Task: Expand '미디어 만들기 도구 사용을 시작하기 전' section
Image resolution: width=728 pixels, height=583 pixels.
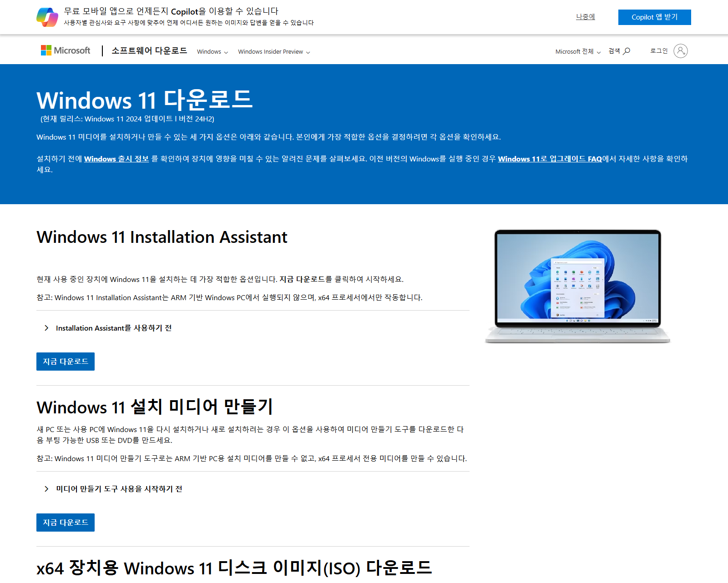Action: [x=113, y=489]
